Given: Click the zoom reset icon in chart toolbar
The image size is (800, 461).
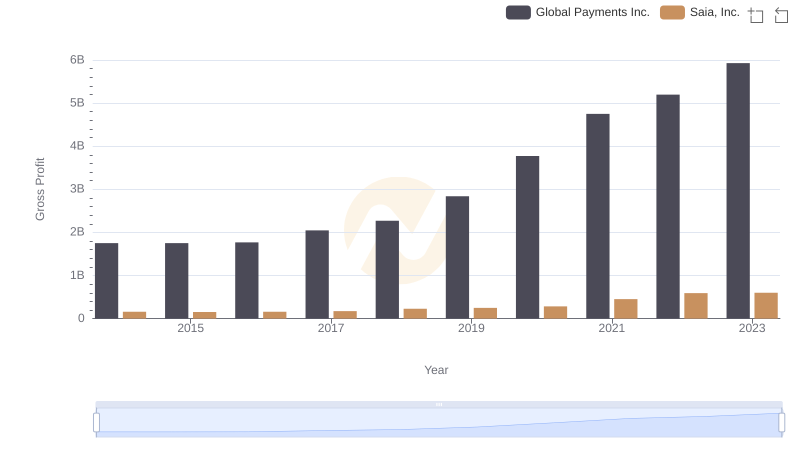Looking at the screenshot, I should pyautogui.click(x=781, y=15).
